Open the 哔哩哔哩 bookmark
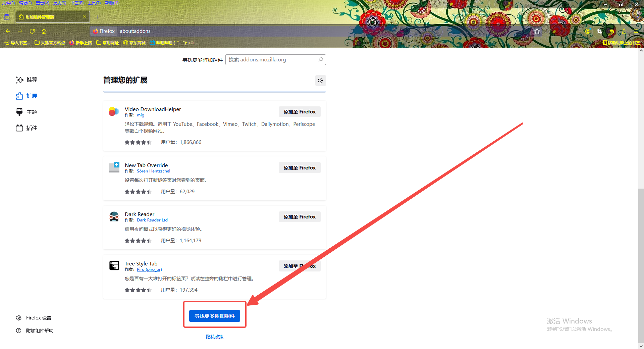 coord(174,43)
